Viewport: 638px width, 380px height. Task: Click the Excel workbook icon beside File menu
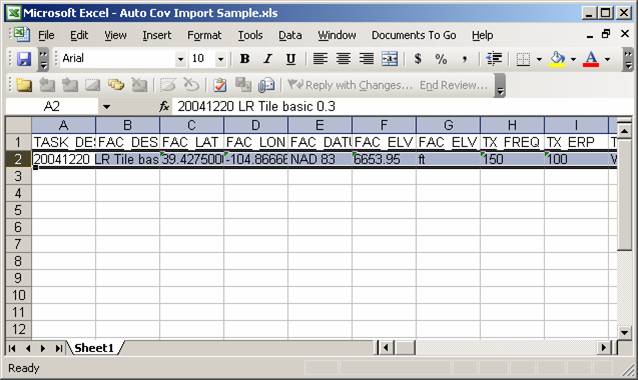click(x=22, y=35)
